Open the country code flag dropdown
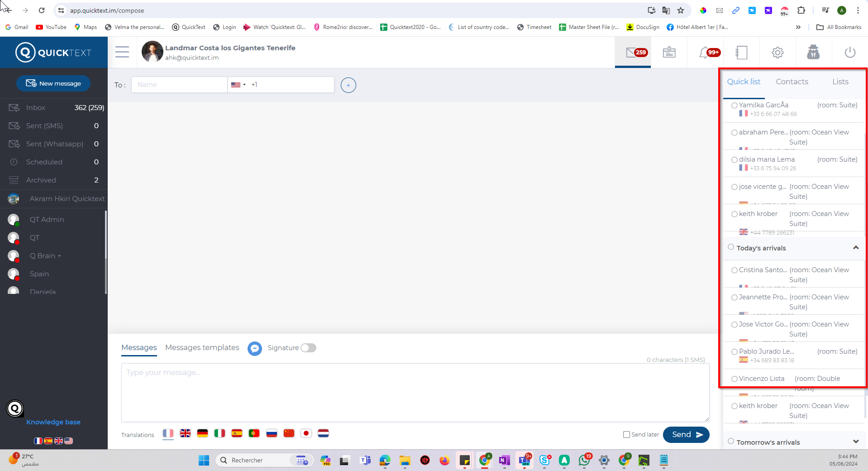The image size is (868, 471). [x=238, y=85]
